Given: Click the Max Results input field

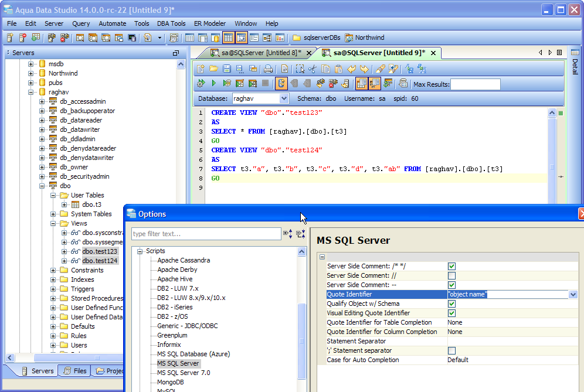Looking at the screenshot, I should pos(476,84).
